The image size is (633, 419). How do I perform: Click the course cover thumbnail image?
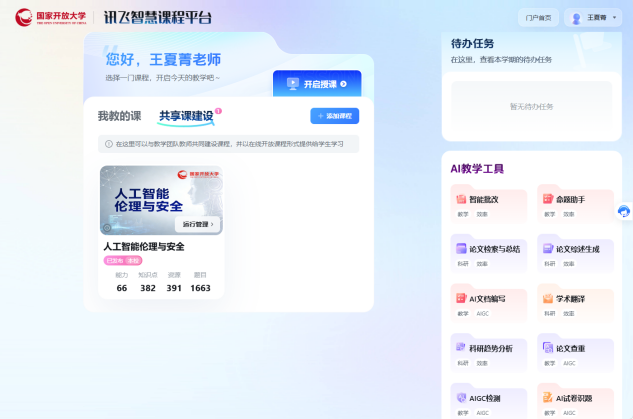(161, 200)
